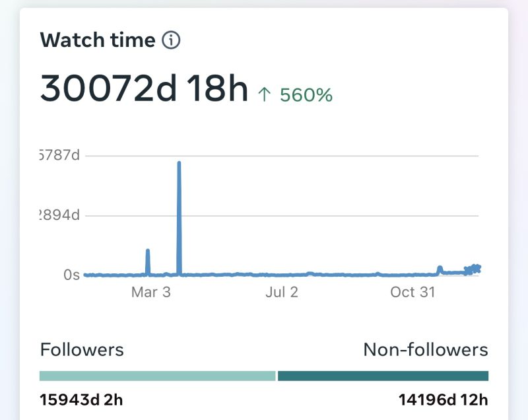This screenshot has width=528, height=420.
Task: Click the 14196d 12h non-followers value
Action: coord(443,400)
